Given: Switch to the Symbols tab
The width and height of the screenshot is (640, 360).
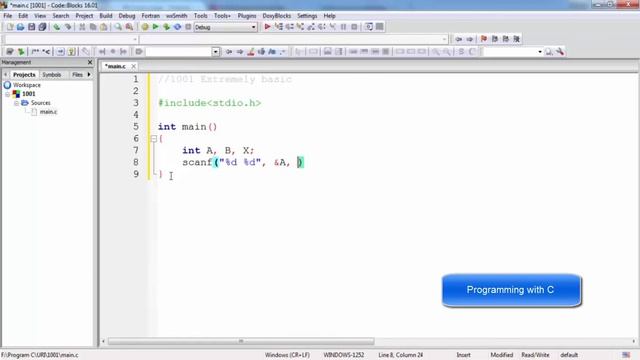Looking at the screenshot, I should pyautogui.click(x=51, y=75).
